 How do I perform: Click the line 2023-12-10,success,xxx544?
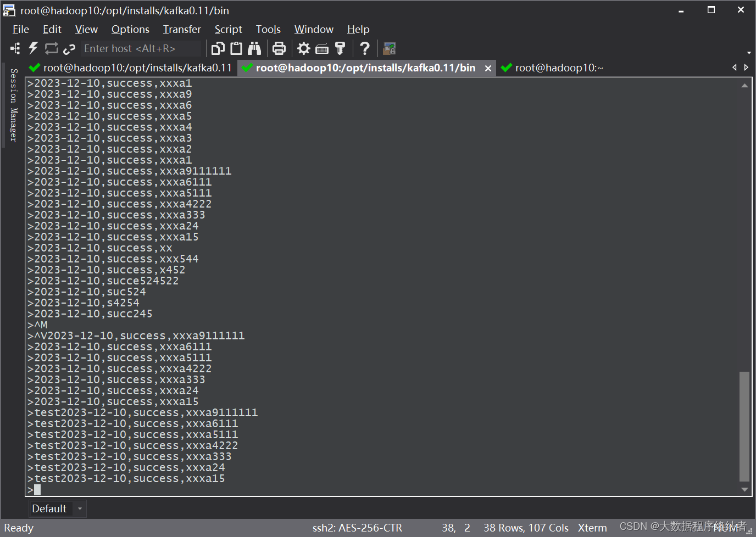coord(113,259)
